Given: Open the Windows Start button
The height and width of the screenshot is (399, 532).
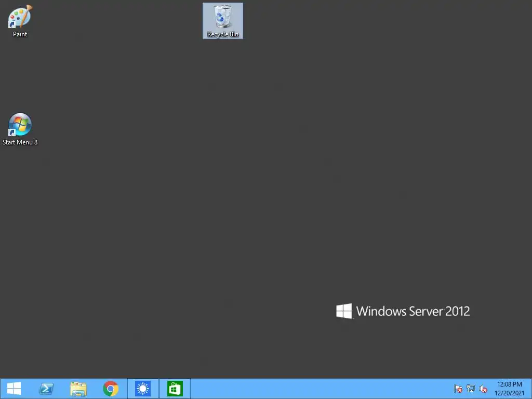Looking at the screenshot, I should pos(14,389).
